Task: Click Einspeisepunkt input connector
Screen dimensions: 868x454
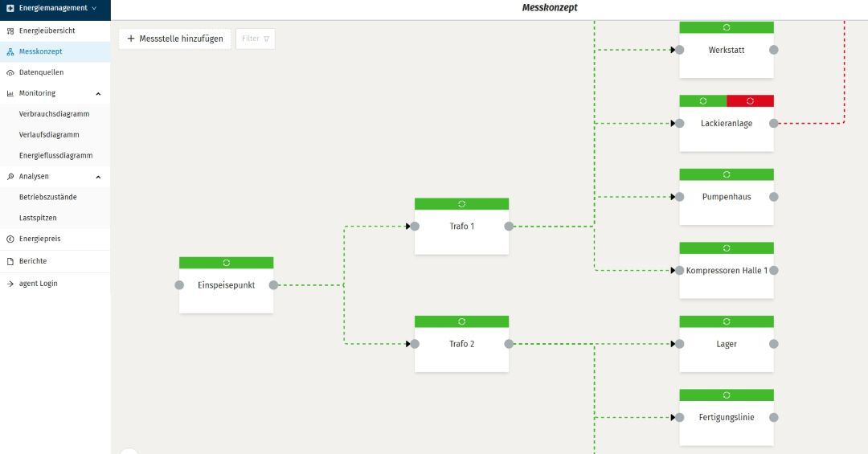Action: 179,285
